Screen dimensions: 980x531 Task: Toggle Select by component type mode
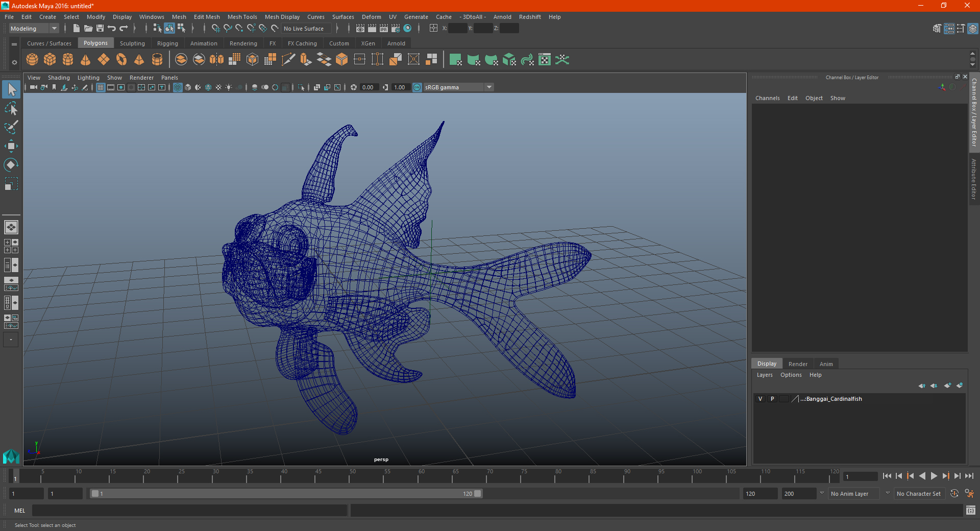[181, 29]
